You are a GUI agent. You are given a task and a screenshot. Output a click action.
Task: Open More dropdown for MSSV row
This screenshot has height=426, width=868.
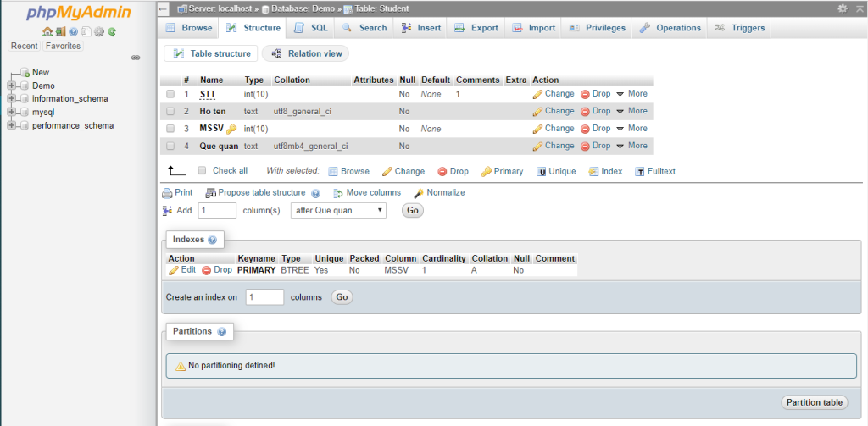[x=632, y=129]
